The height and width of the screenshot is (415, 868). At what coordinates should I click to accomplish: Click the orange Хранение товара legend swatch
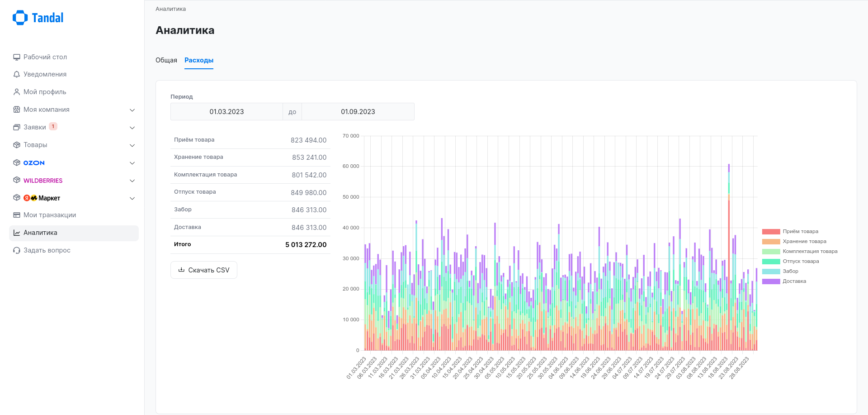point(771,242)
